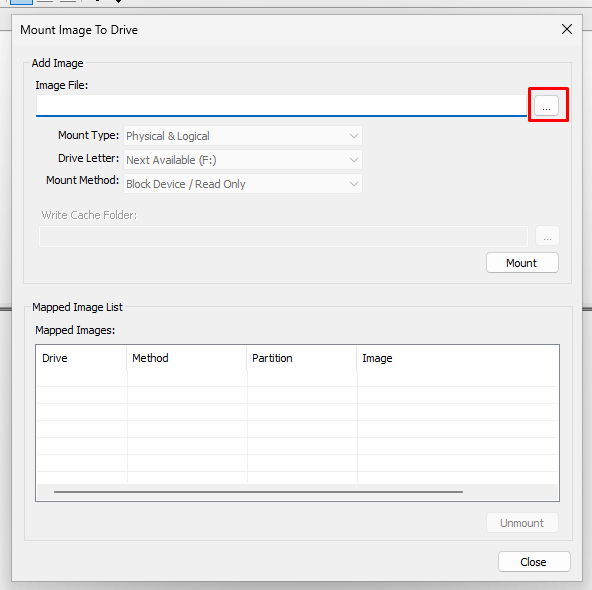Screen dimensions: 592x590
Task: Browse for an image file with the ellipsis button
Action: [x=546, y=105]
